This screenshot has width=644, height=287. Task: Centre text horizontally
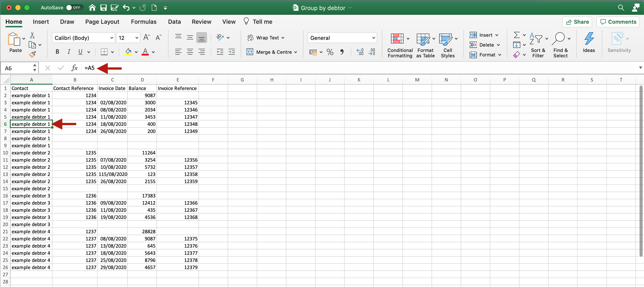190,52
